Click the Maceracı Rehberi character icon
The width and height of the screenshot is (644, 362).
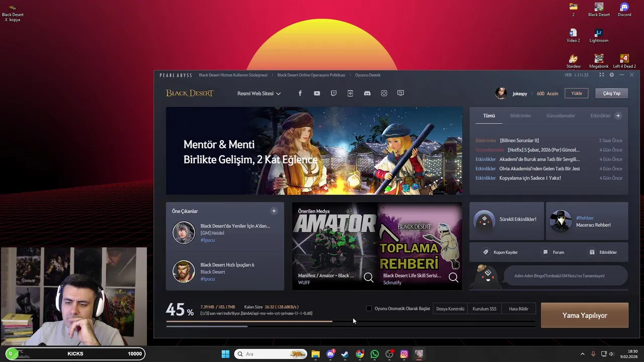[x=560, y=221]
